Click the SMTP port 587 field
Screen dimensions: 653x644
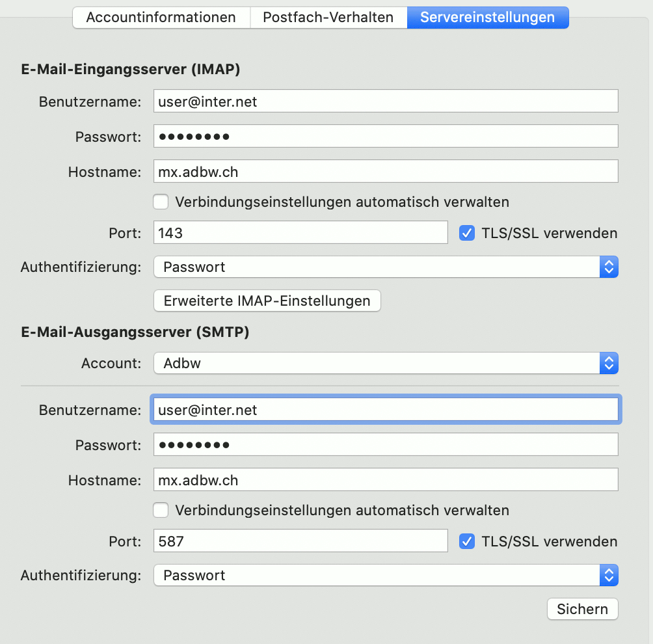(300, 541)
